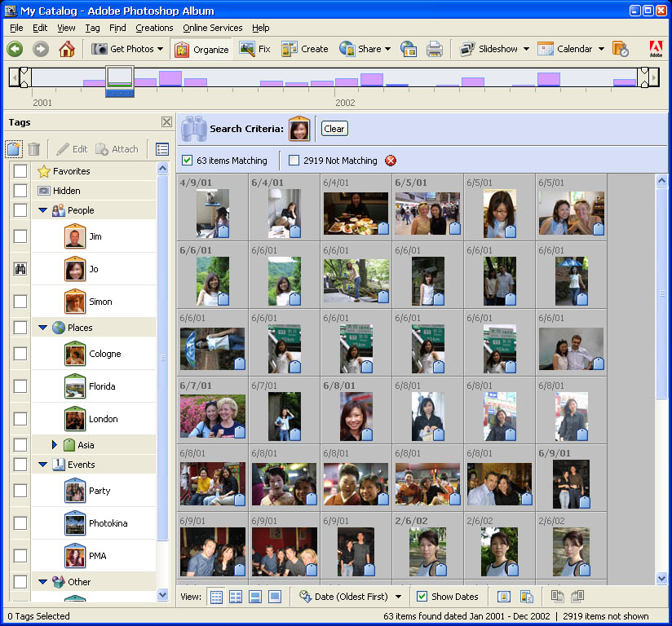Open the Fix photo tool
Screen dimensions: 672x626
255,49
